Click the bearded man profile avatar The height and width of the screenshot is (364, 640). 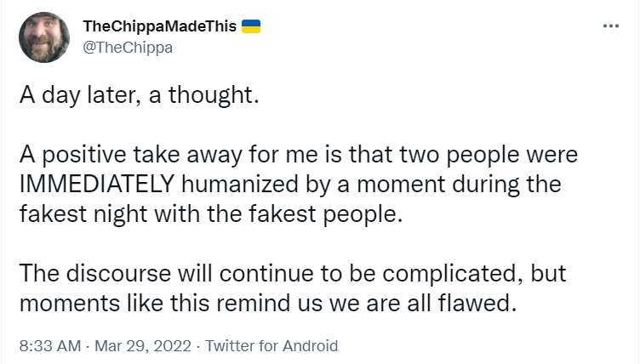(44, 37)
